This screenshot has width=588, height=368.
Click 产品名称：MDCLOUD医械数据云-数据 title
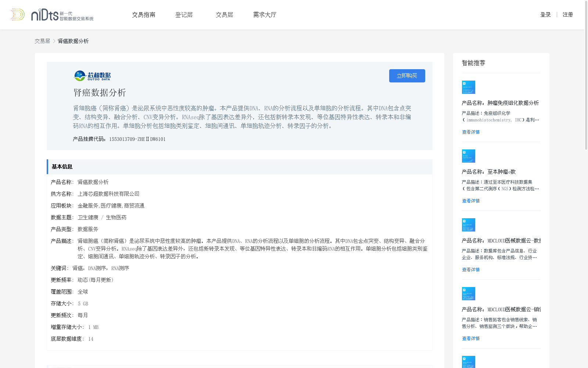point(501,241)
